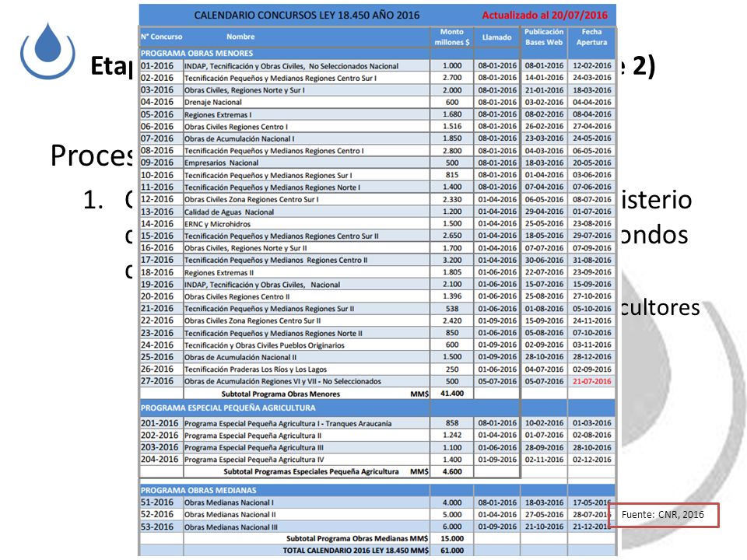
Task: Click the 'CALENDARIO CONCURSOS LEY 18.450 AÑO 2016' title
Action: pyautogui.click(x=307, y=16)
